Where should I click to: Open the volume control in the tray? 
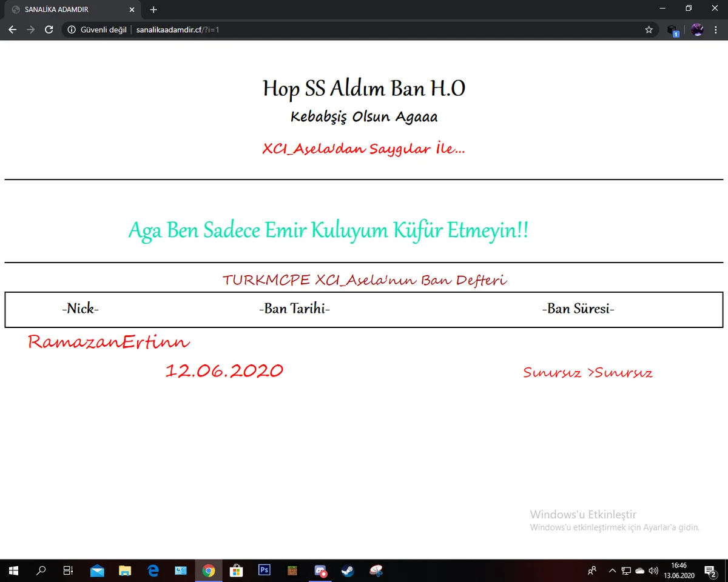(653, 570)
